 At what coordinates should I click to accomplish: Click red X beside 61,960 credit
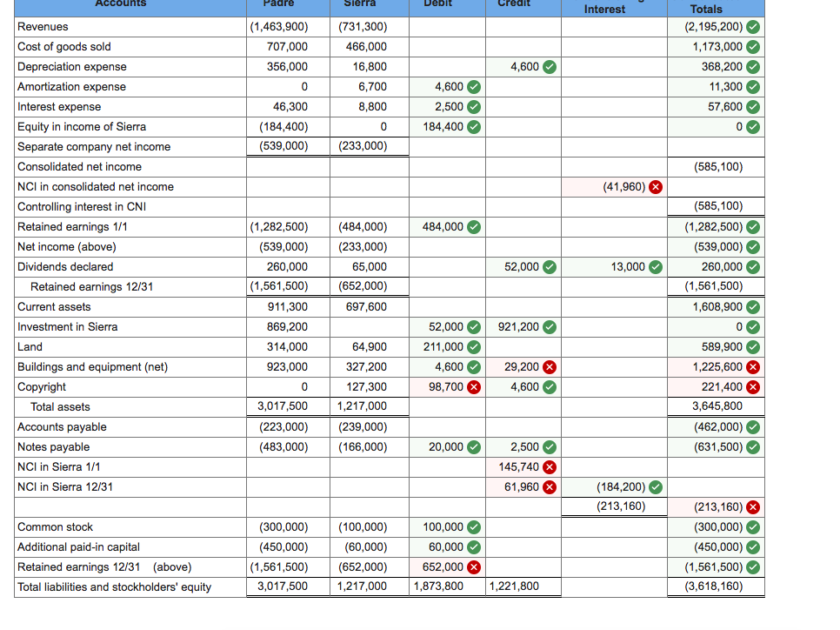tap(549, 487)
